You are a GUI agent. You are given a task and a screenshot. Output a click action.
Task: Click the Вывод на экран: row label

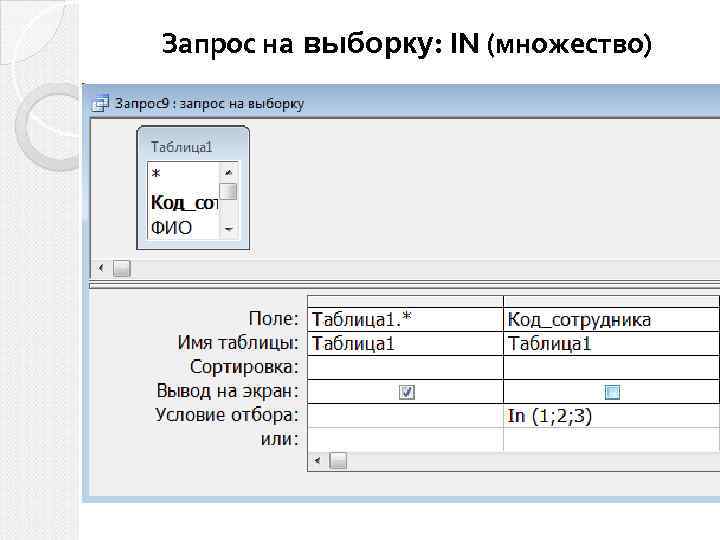228,391
